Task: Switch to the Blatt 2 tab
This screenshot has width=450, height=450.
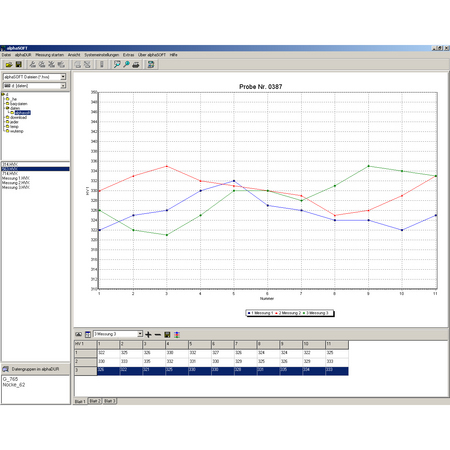Action: pos(95,401)
